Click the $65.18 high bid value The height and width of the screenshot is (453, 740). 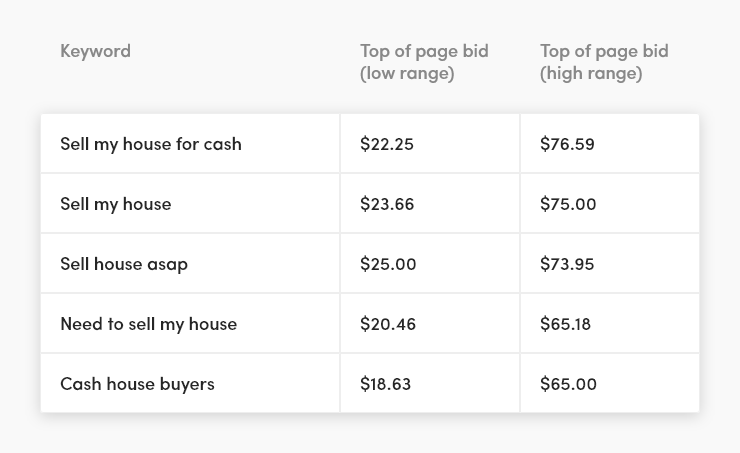pos(565,324)
